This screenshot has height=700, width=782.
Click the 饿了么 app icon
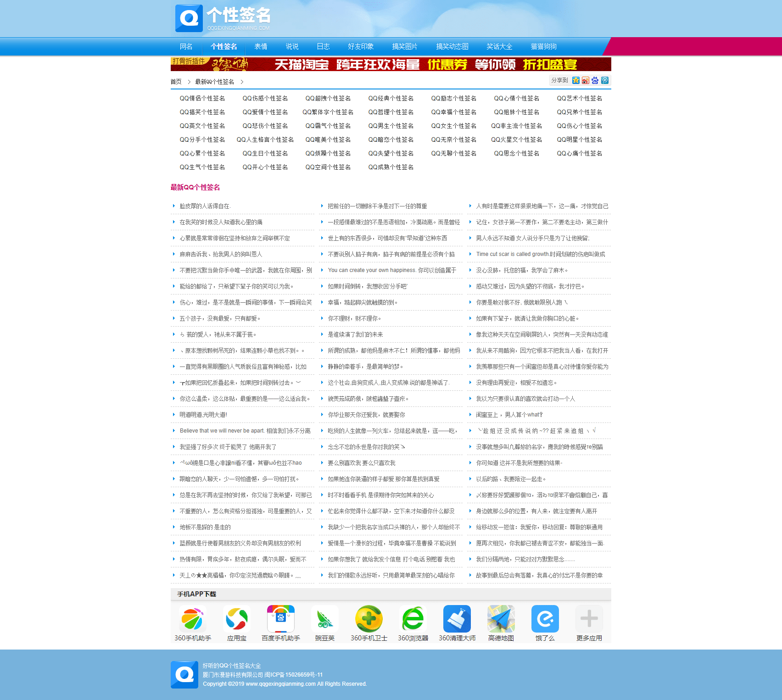pyautogui.click(x=545, y=619)
